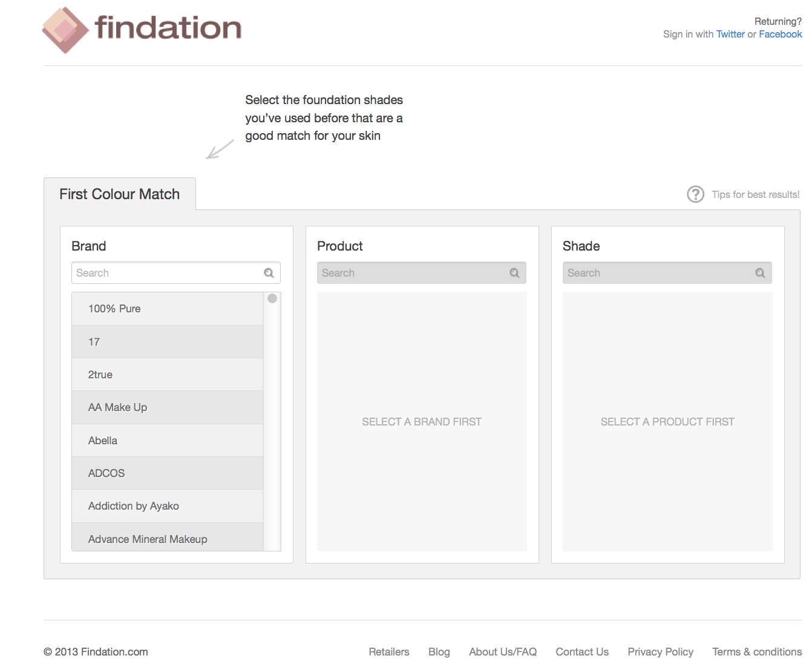Click the Findation logo

click(142, 30)
